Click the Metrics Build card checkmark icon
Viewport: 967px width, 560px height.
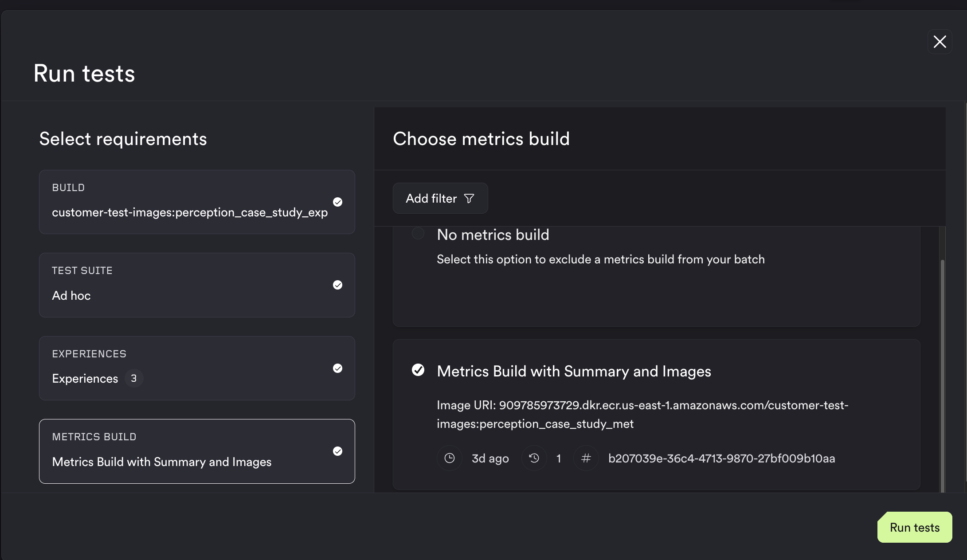tap(337, 451)
